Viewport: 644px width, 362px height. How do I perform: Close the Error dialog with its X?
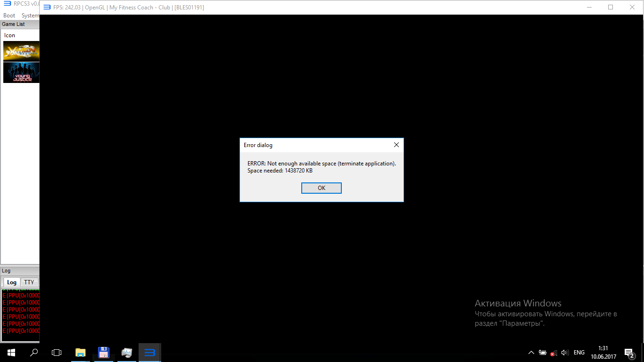click(396, 145)
